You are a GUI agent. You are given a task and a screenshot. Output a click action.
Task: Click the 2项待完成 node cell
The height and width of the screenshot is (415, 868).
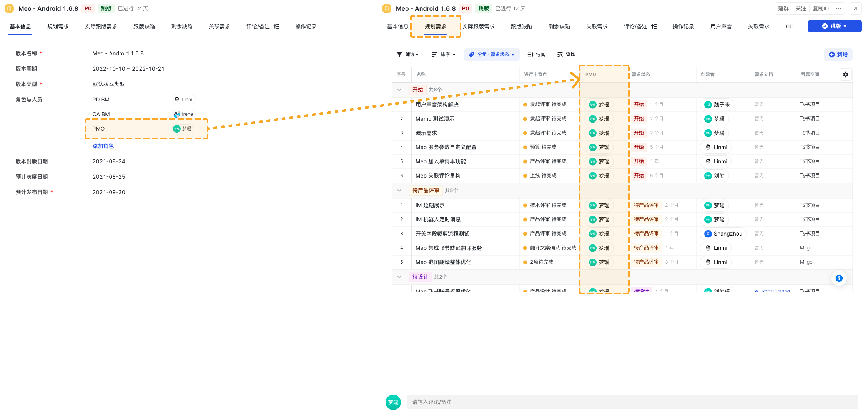(x=538, y=262)
